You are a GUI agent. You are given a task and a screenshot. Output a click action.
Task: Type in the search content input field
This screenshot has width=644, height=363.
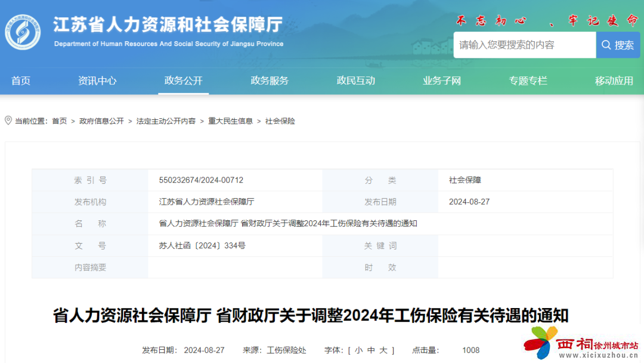(524, 45)
